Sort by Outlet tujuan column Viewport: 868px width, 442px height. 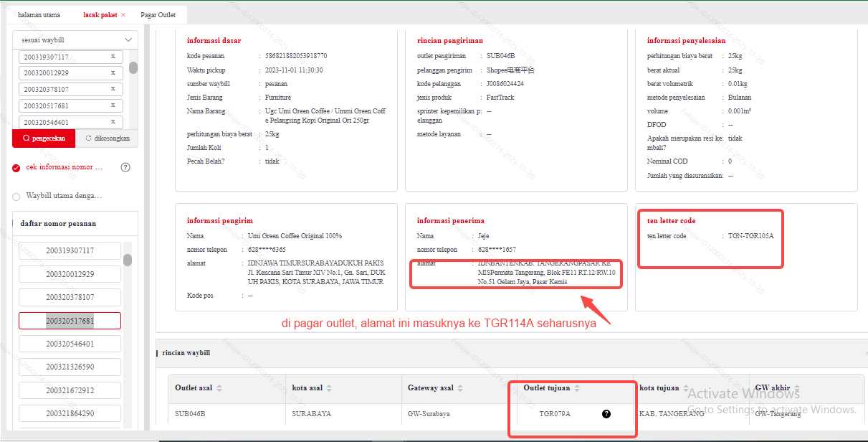[577, 388]
